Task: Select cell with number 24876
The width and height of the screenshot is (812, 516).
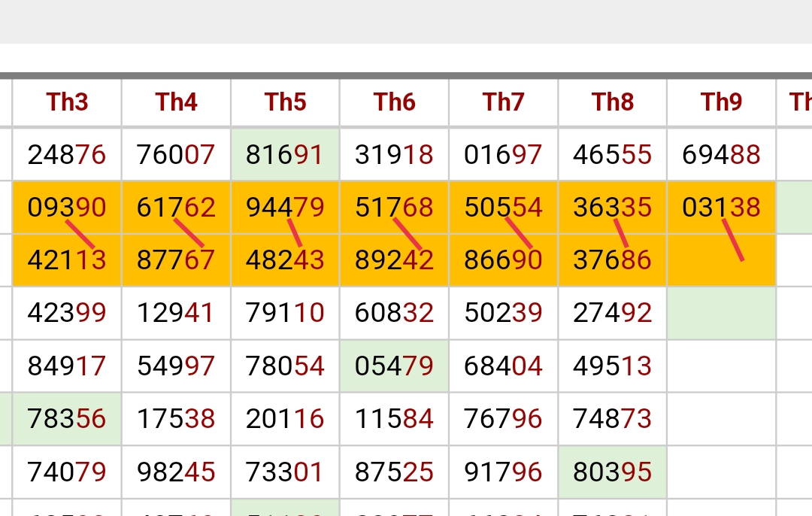Action: [67, 154]
